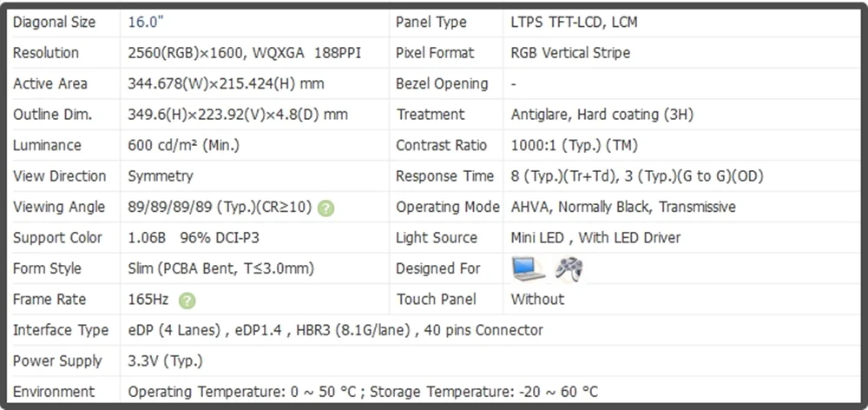Click the Mini LED light source value
The width and height of the screenshot is (868, 410).
pyautogui.click(x=595, y=238)
